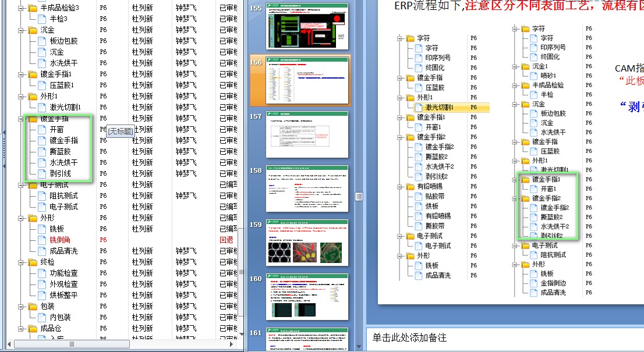Viewport: 644px width, 352px height.
Task: Click the left panel scroll-left arrow
Action: click(x=10, y=344)
